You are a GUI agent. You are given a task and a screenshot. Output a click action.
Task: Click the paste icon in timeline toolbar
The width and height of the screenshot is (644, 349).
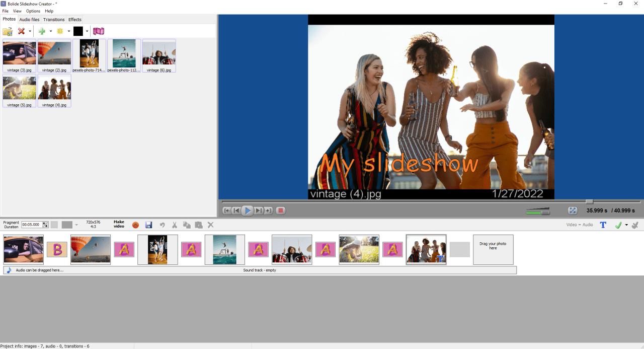tap(199, 225)
